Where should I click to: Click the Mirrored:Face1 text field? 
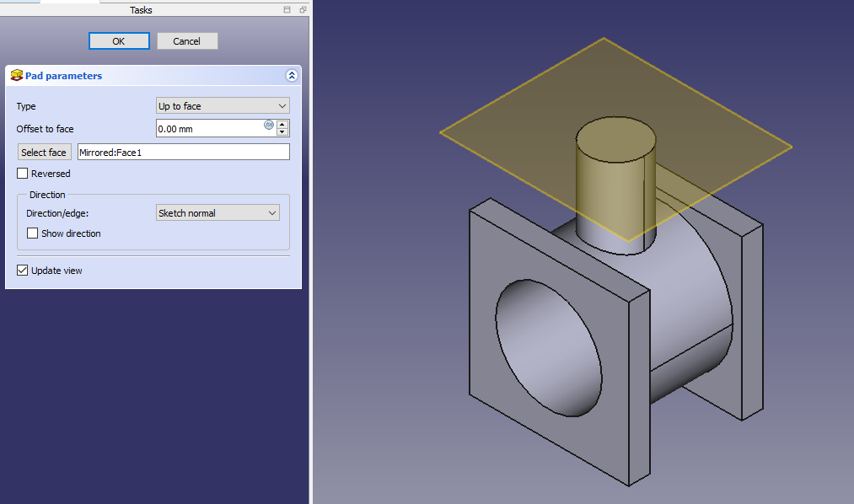click(x=183, y=153)
